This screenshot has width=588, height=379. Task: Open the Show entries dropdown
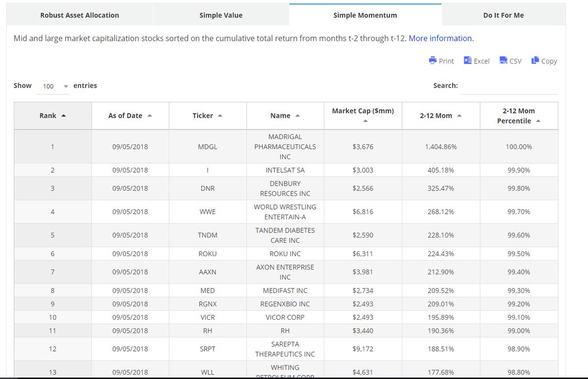point(53,86)
